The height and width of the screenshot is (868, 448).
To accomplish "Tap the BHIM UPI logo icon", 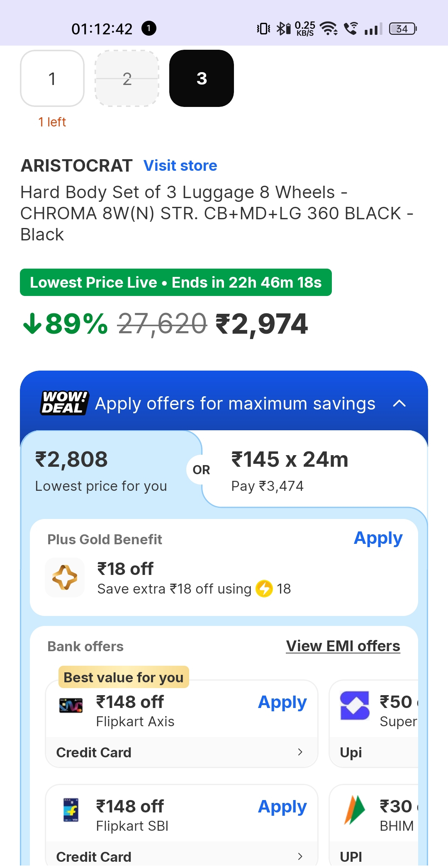I will [354, 810].
